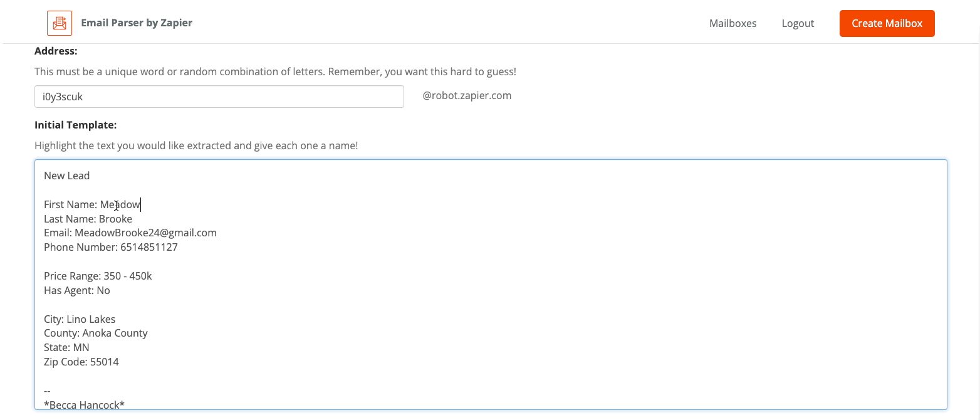
Task: Click the Has Agent: No line
Action: (77, 290)
